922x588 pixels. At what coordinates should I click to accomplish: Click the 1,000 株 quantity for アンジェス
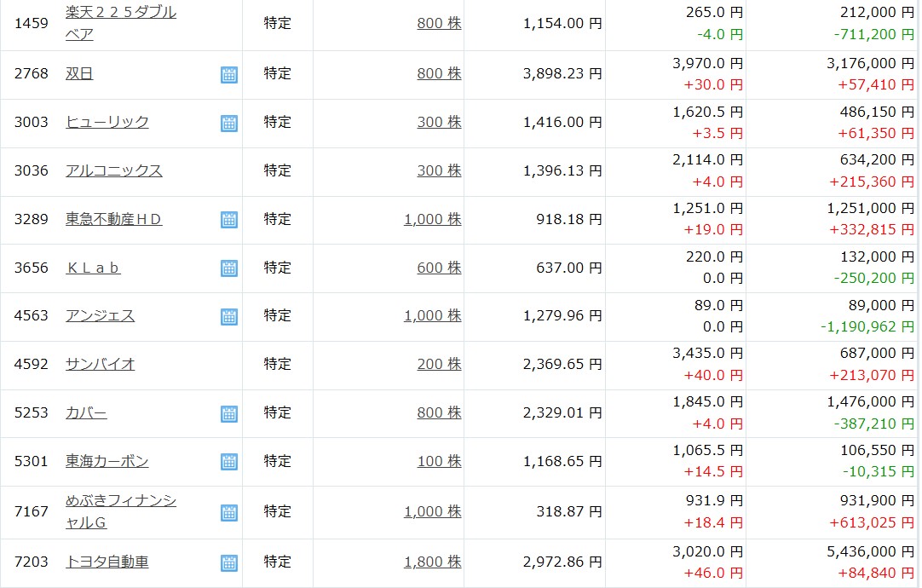[432, 315]
